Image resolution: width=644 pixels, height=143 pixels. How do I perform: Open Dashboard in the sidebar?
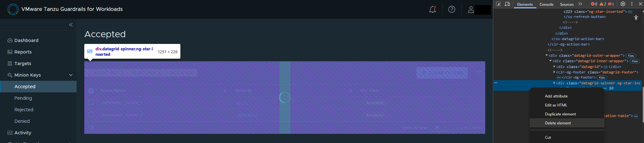click(x=26, y=40)
